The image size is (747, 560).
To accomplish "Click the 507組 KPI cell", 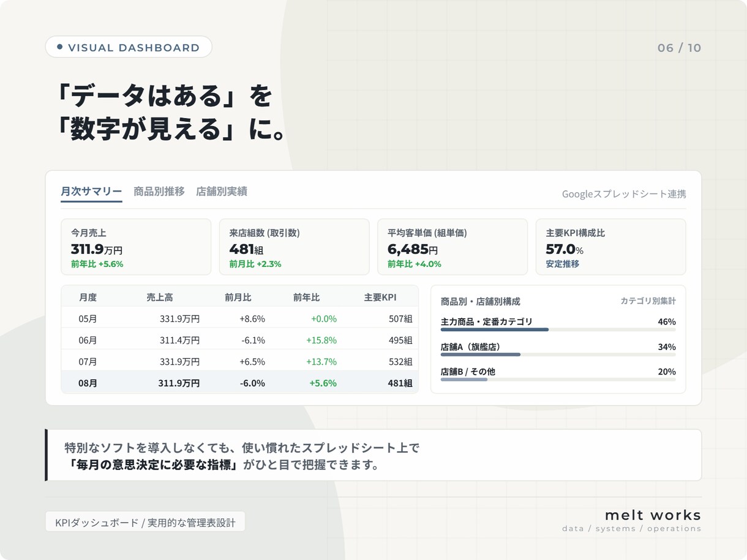I will pyautogui.click(x=400, y=319).
